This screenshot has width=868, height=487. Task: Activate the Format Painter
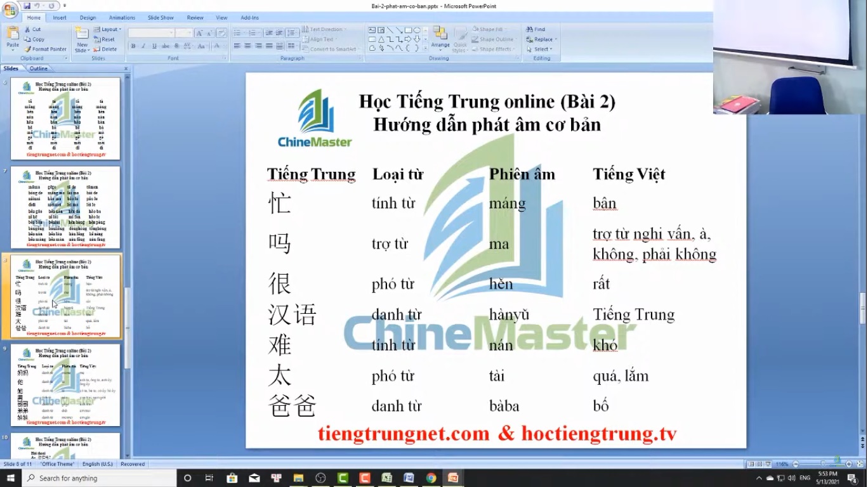[45, 49]
